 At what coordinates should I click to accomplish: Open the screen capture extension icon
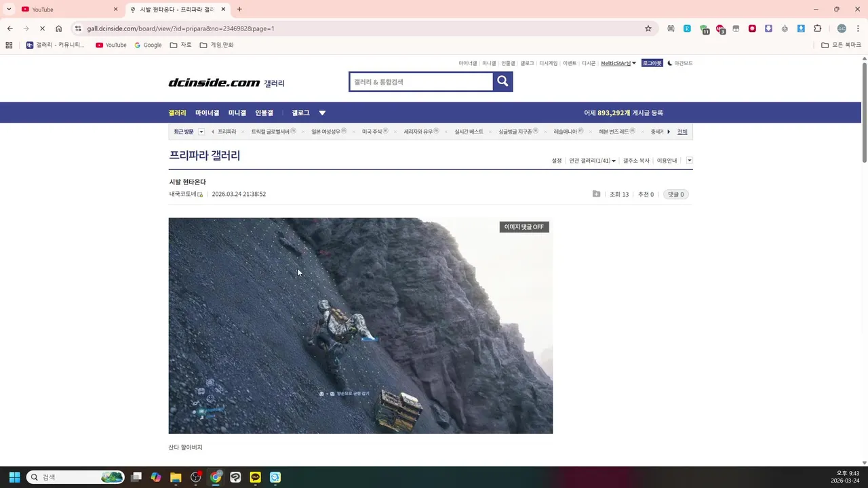click(671, 28)
